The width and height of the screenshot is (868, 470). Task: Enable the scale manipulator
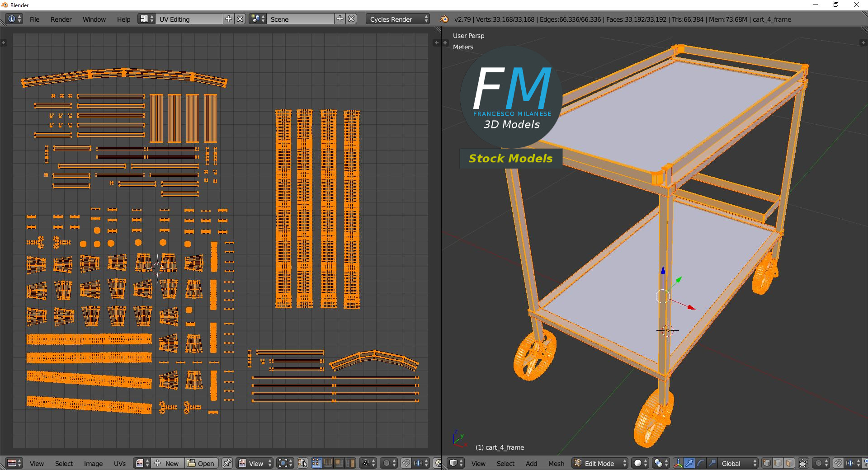pyautogui.click(x=712, y=463)
